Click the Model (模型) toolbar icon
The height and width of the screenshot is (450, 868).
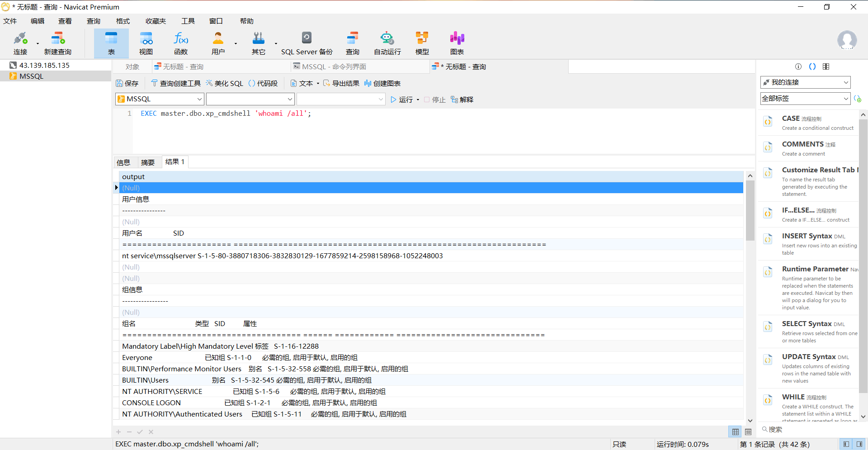pos(422,43)
